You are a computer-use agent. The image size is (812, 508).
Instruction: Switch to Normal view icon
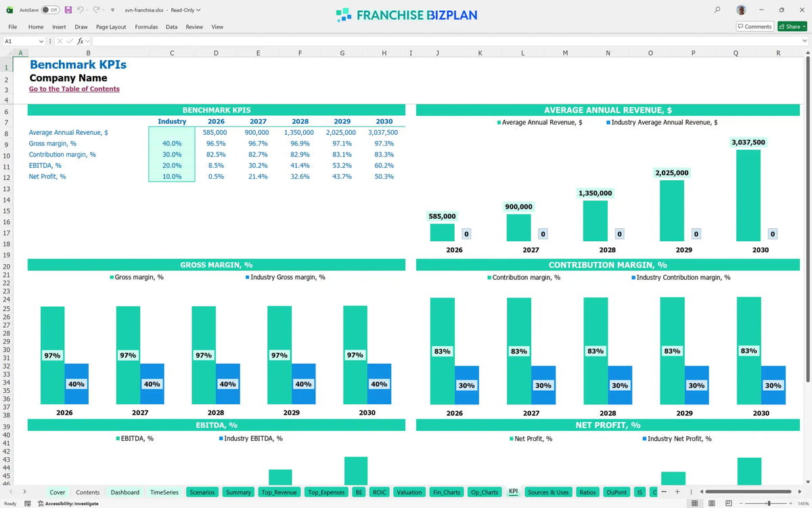click(694, 503)
